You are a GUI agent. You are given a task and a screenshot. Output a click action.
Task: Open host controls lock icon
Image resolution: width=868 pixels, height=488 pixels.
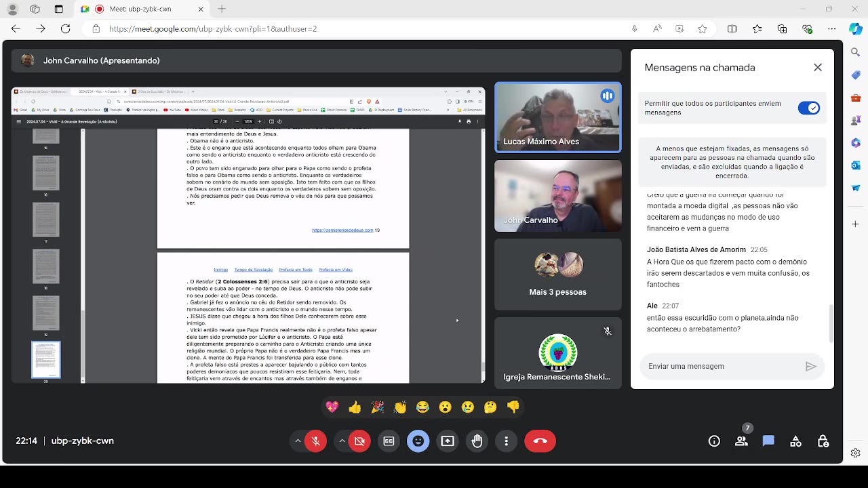click(823, 441)
